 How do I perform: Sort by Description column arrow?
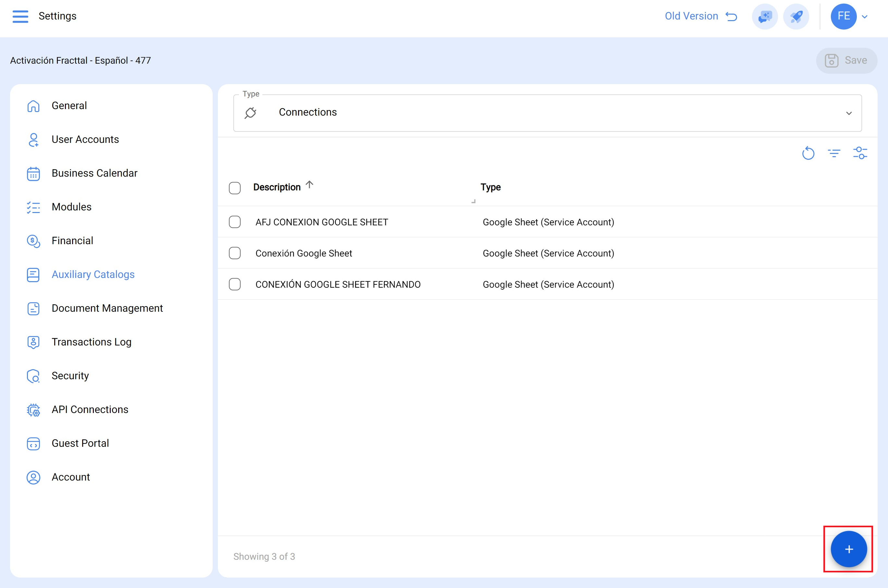tap(309, 184)
